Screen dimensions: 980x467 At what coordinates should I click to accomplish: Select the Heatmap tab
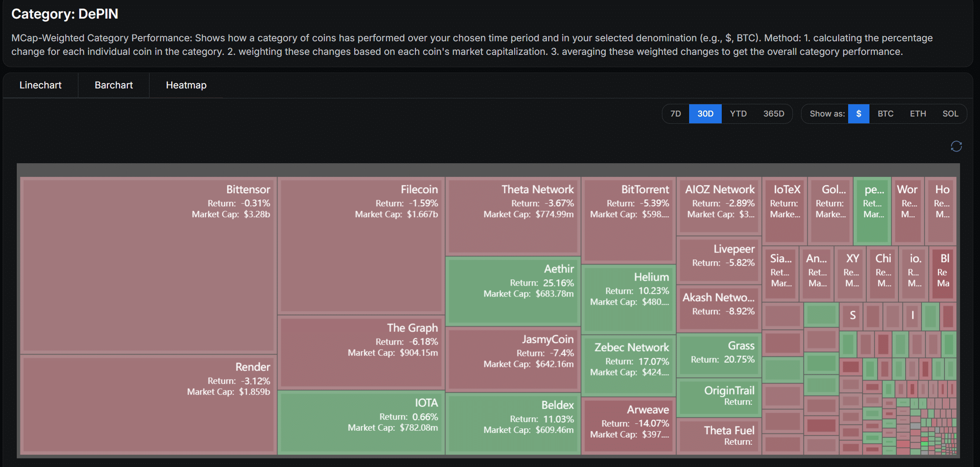(186, 85)
